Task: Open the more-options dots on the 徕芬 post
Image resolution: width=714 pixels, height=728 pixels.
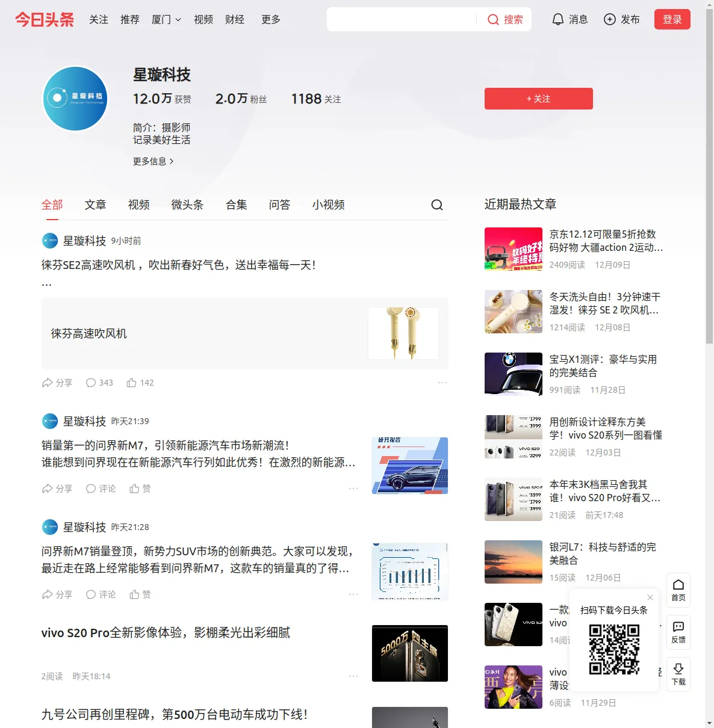Action: pyautogui.click(x=442, y=383)
